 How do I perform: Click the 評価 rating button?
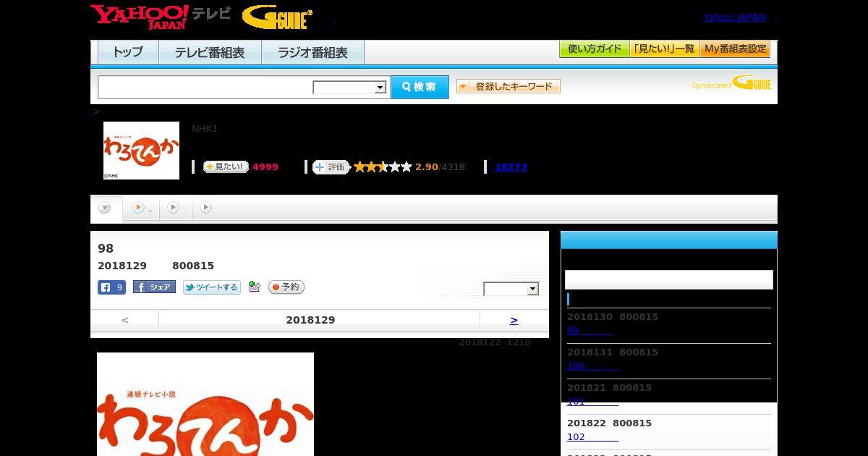331,167
